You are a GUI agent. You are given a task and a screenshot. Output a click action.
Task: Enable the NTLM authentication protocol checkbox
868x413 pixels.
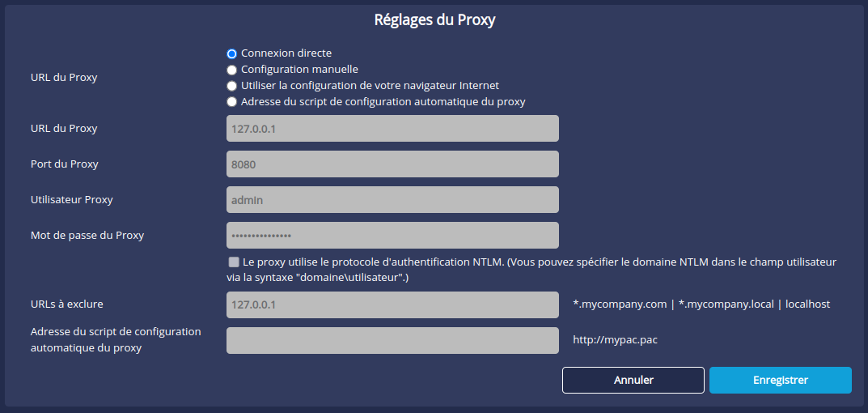coord(234,262)
